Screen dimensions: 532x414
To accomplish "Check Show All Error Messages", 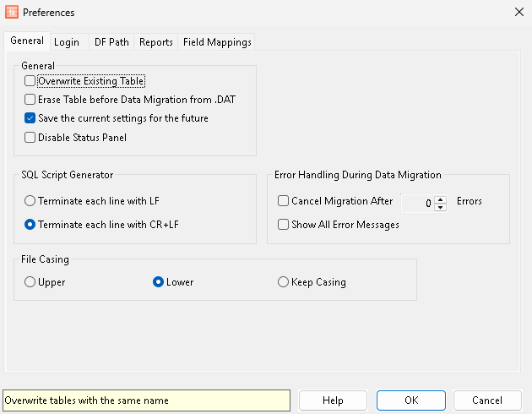I will coord(284,225).
